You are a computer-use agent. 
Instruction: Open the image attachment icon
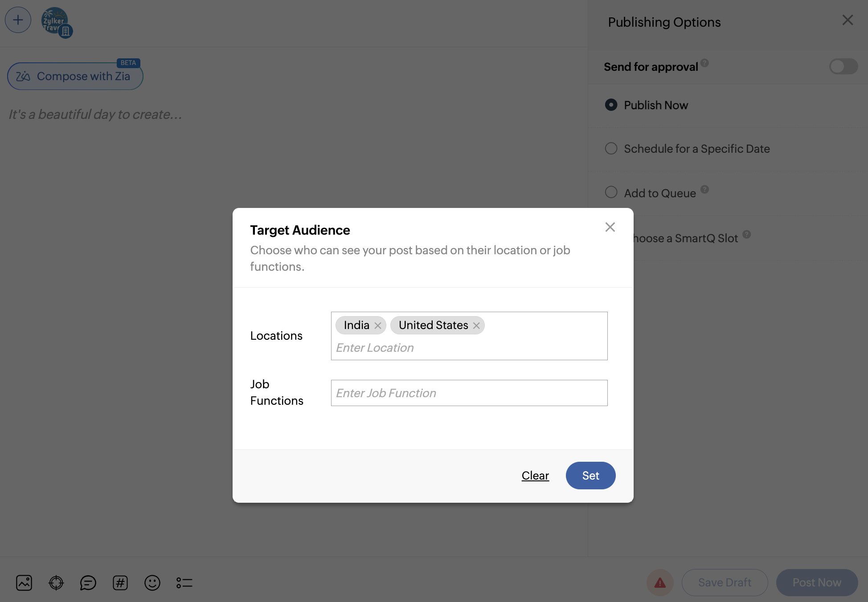pyautogui.click(x=24, y=583)
